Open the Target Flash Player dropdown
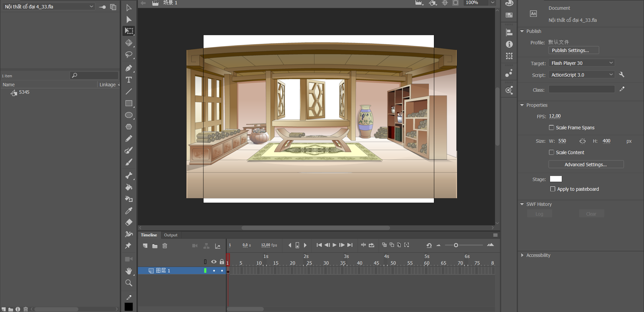Screen dimensions: 644x312 click(582, 63)
